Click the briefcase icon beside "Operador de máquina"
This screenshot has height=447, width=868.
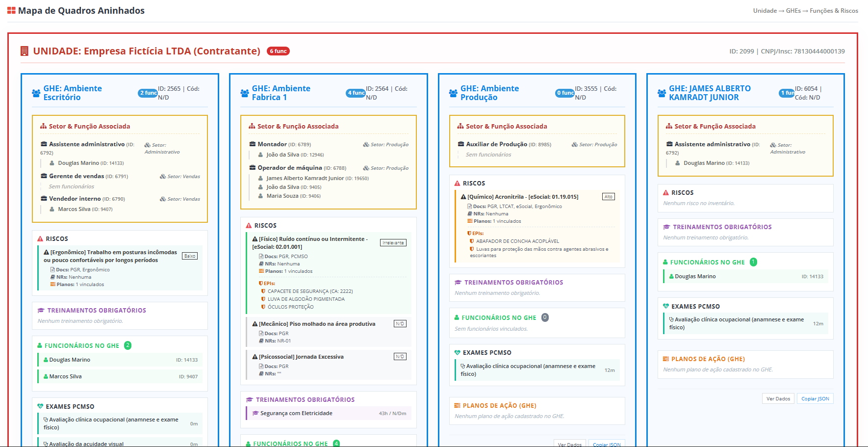click(253, 168)
